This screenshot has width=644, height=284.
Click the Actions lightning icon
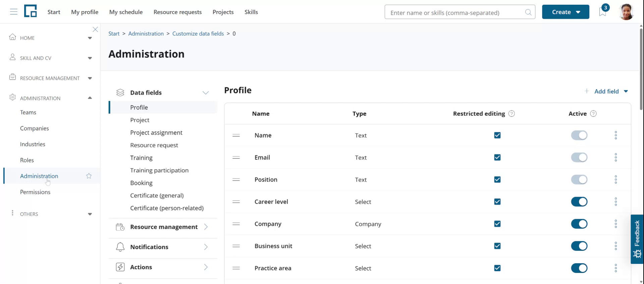(120, 267)
